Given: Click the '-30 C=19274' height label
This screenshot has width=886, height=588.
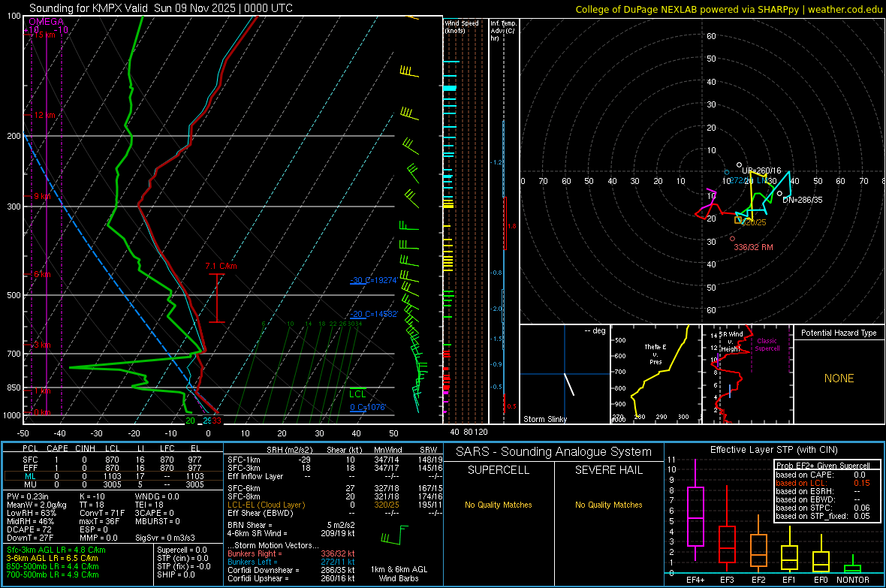Looking at the screenshot, I should point(373,280).
